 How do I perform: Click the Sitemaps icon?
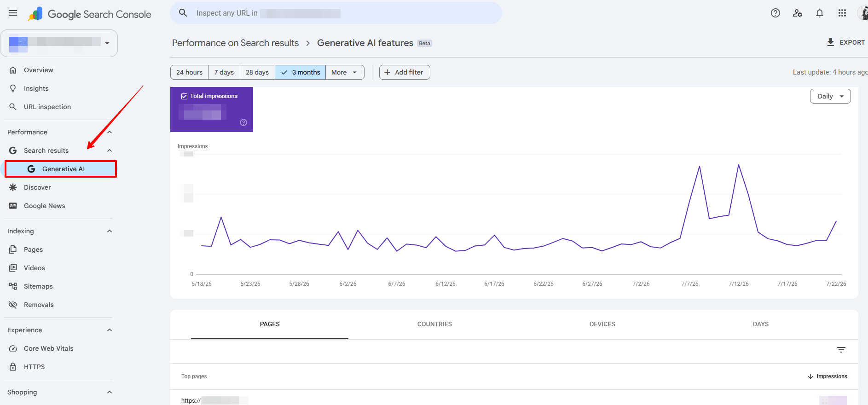click(13, 286)
